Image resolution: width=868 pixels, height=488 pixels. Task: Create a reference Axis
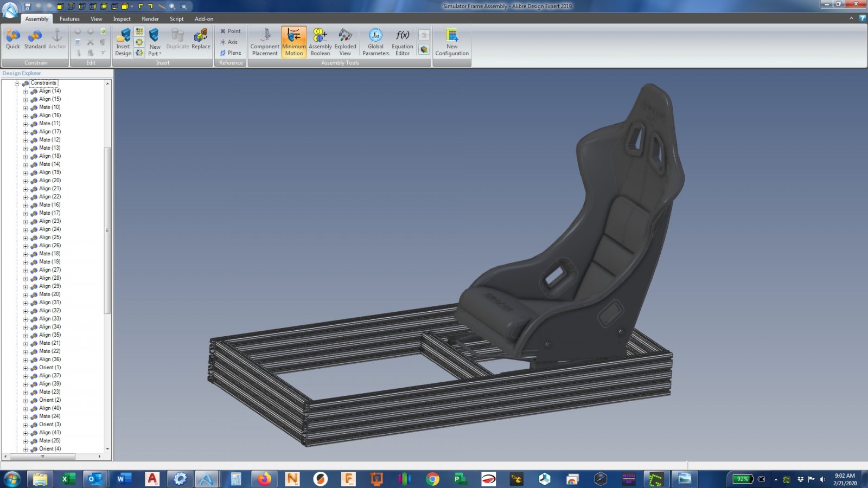coord(229,42)
